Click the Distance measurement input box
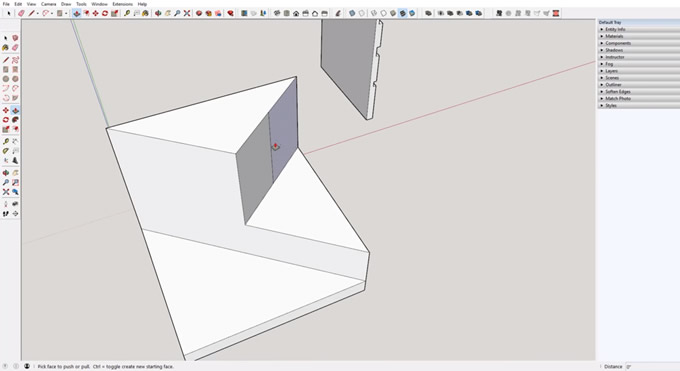This screenshot has width=680, height=371. click(x=652, y=367)
